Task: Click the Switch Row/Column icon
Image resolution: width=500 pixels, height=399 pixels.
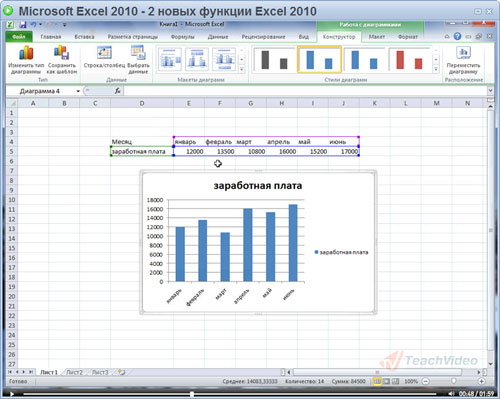Action: 104,53
